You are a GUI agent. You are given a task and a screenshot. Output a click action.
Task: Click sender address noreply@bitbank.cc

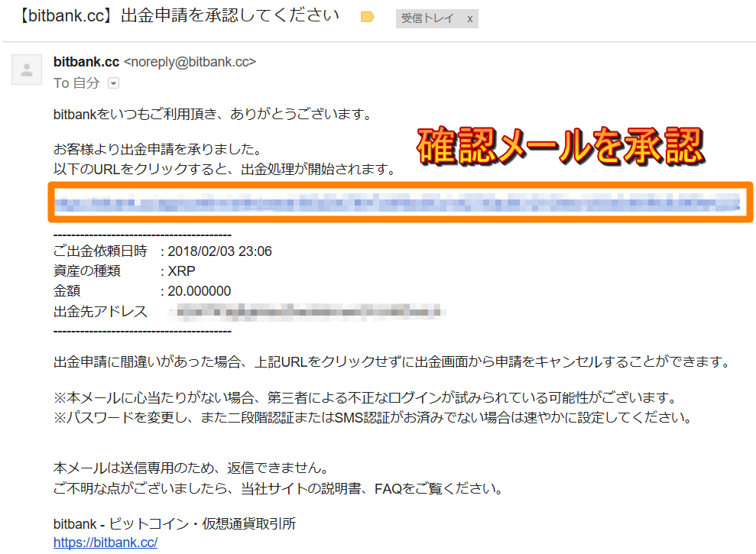tap(190, 62)
